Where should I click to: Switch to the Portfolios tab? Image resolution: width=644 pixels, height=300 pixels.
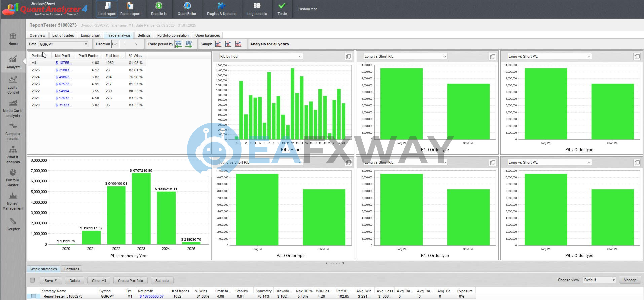72,269
